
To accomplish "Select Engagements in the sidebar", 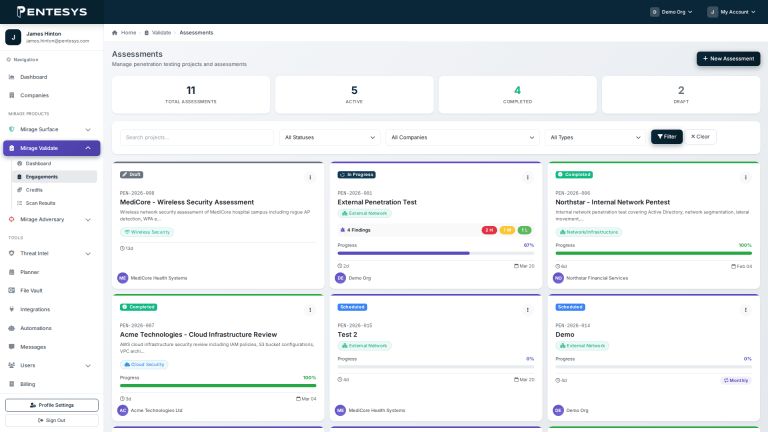I will (x=54, y=177).
